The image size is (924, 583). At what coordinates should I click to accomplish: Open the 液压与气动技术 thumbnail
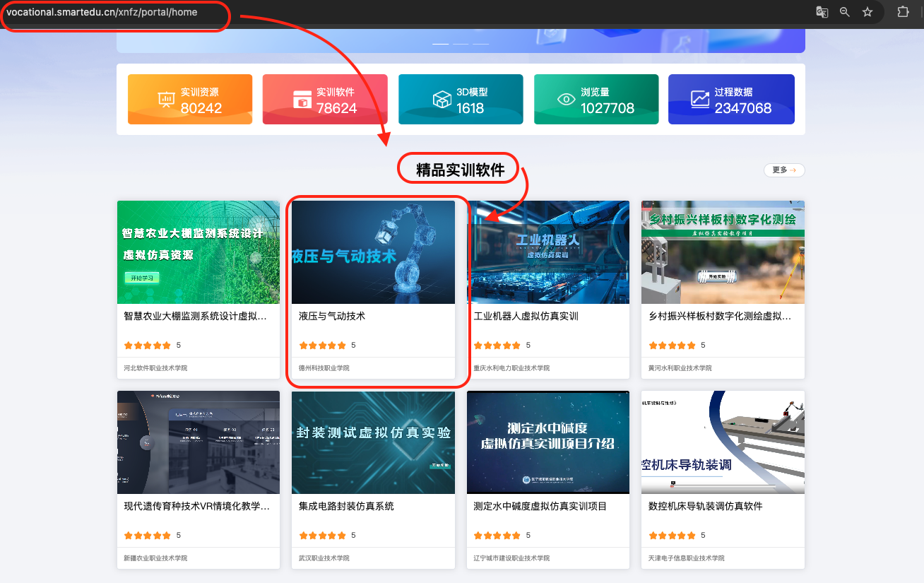click(373, 252)
